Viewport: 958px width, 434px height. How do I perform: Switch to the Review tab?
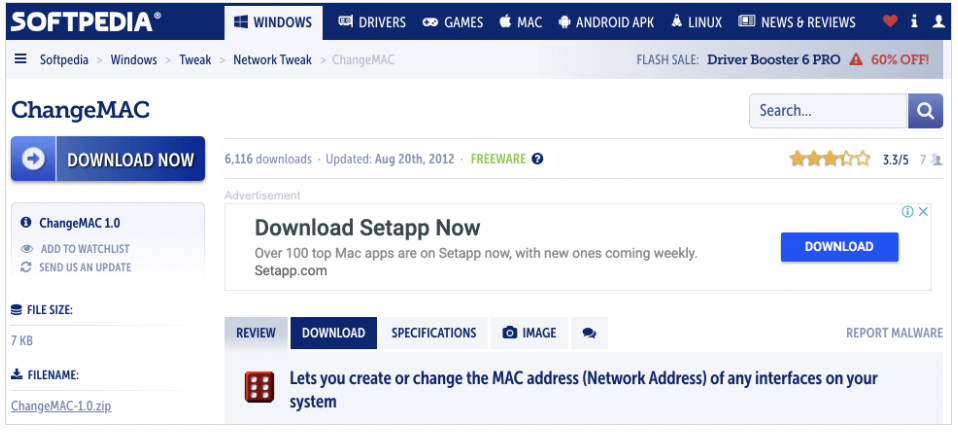pyautogui.click(x=256, y=333)
